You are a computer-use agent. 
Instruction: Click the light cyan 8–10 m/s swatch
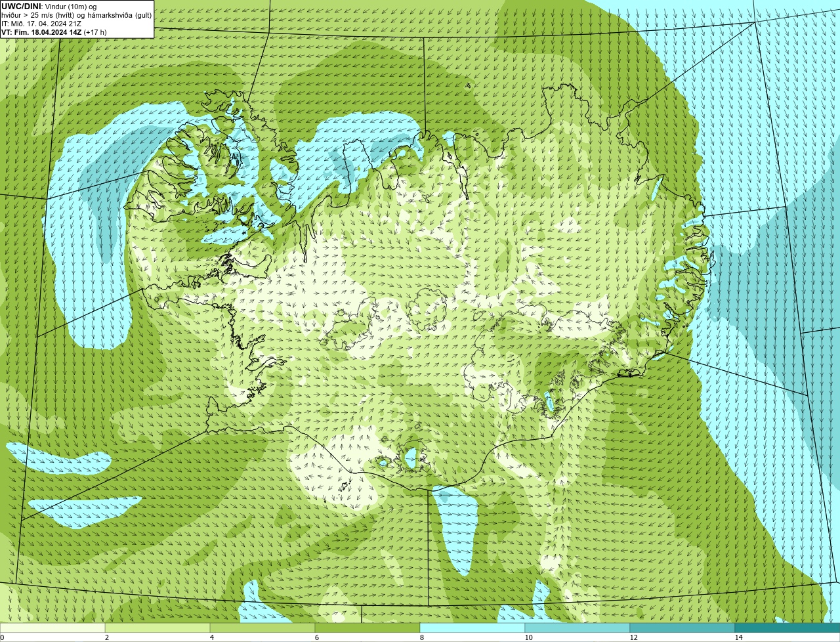click(x=472, y=628)
